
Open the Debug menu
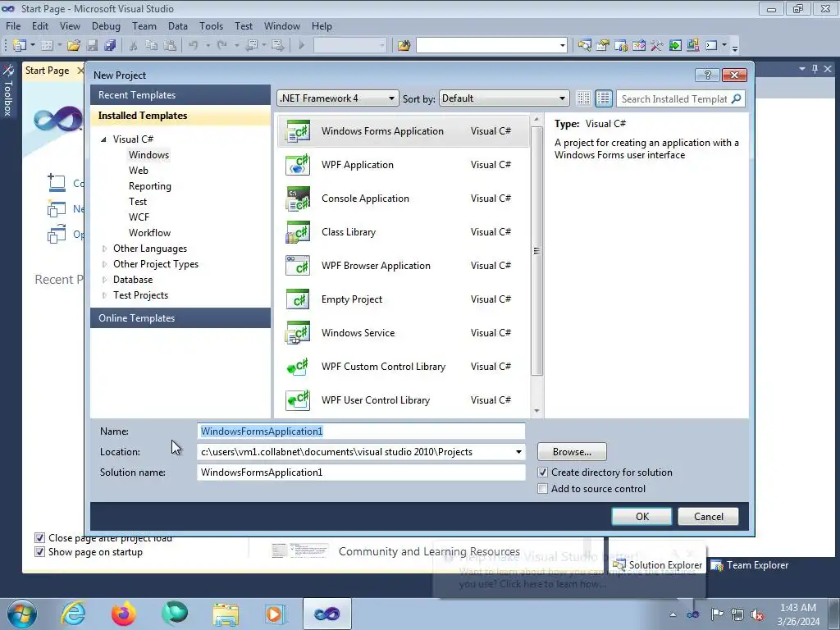click(x=106, y=26)
